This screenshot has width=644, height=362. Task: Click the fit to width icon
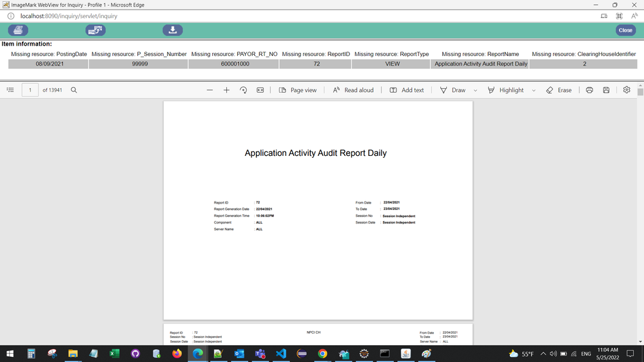(x=260, y=90)
